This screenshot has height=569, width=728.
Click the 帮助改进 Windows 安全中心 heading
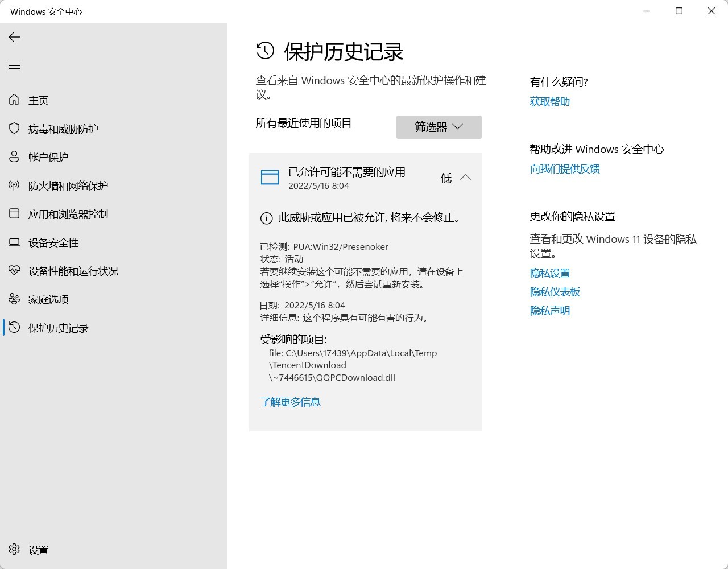tap(597, 149)
